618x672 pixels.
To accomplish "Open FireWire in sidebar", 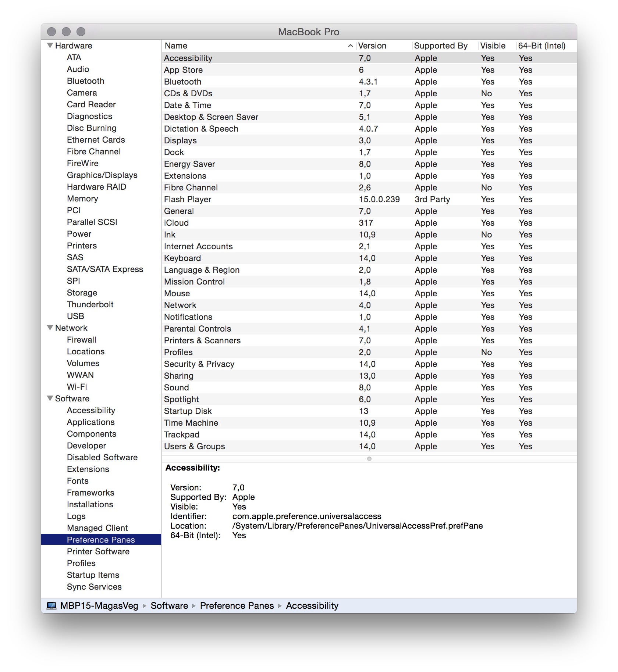I will coord(82,163).
